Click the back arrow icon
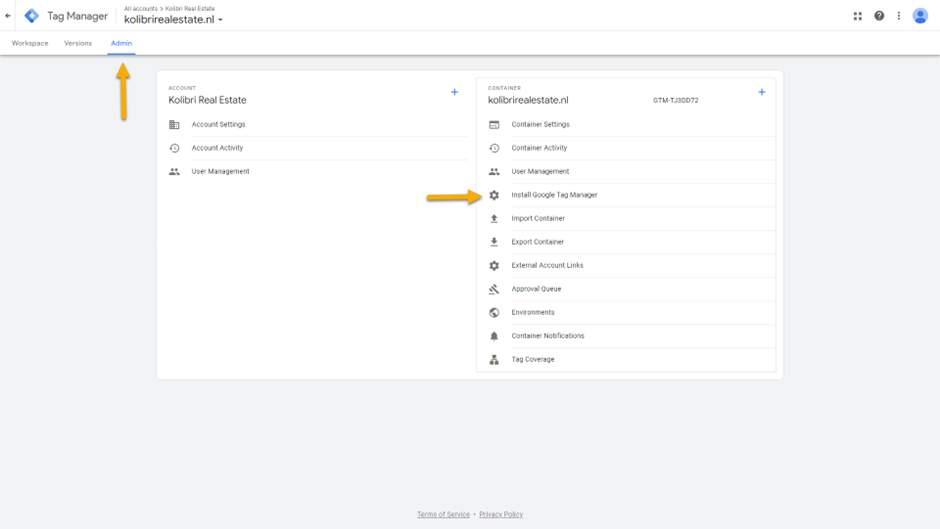940x529 pixels. click(x=8, y=16)
